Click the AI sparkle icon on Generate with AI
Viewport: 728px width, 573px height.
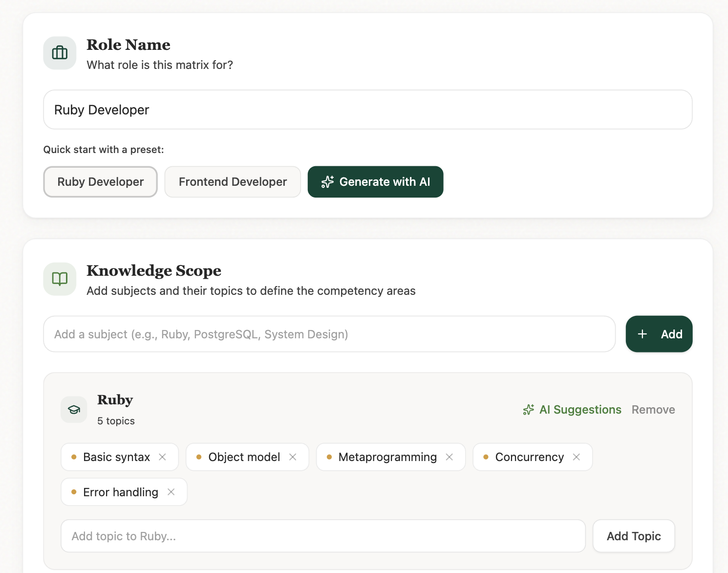(x=327, y=181)
